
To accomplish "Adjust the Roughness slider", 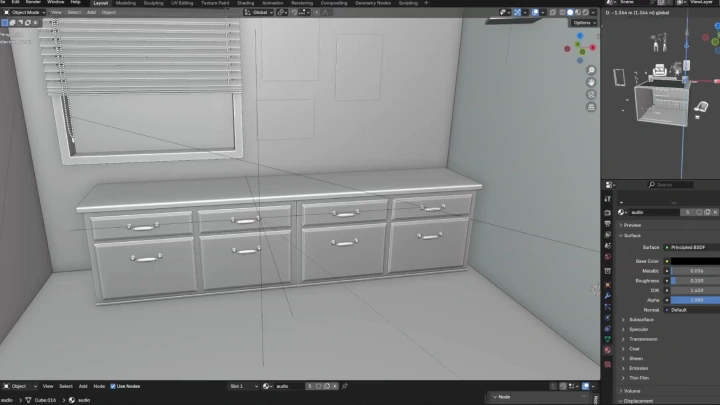I will click(x=696, y=281).
